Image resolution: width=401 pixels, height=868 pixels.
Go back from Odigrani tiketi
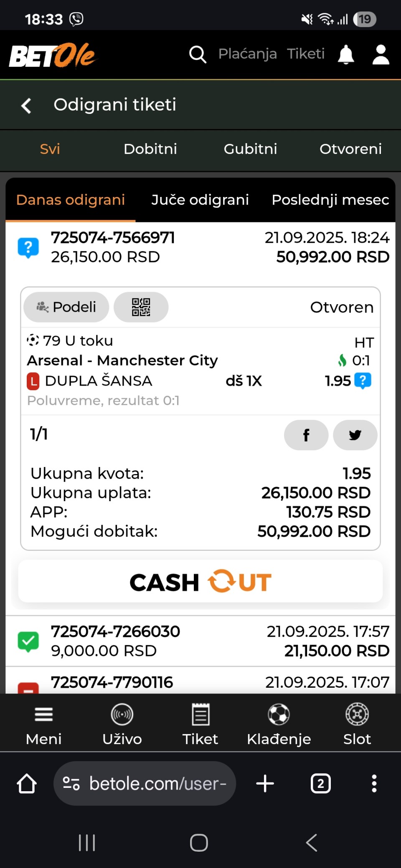point(26,105)
